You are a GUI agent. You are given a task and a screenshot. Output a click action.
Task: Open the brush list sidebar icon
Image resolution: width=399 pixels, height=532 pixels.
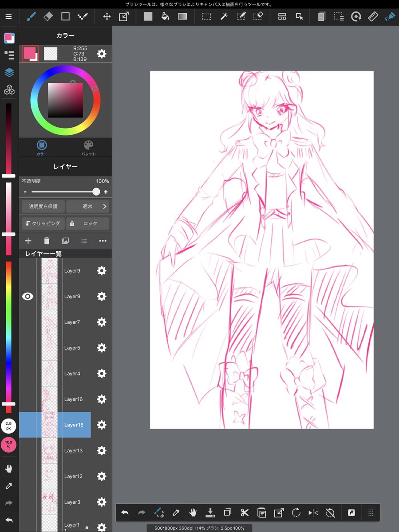pyautogui.click(x=9, y=55)
